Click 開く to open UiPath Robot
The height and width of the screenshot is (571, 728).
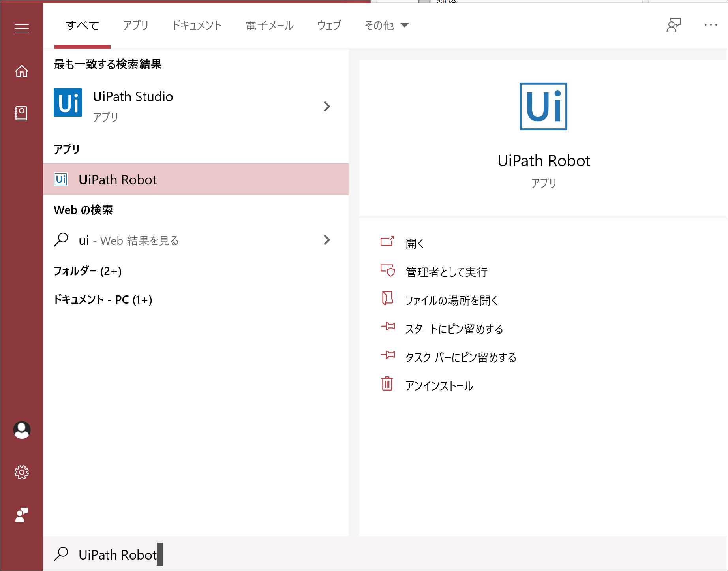415,243
